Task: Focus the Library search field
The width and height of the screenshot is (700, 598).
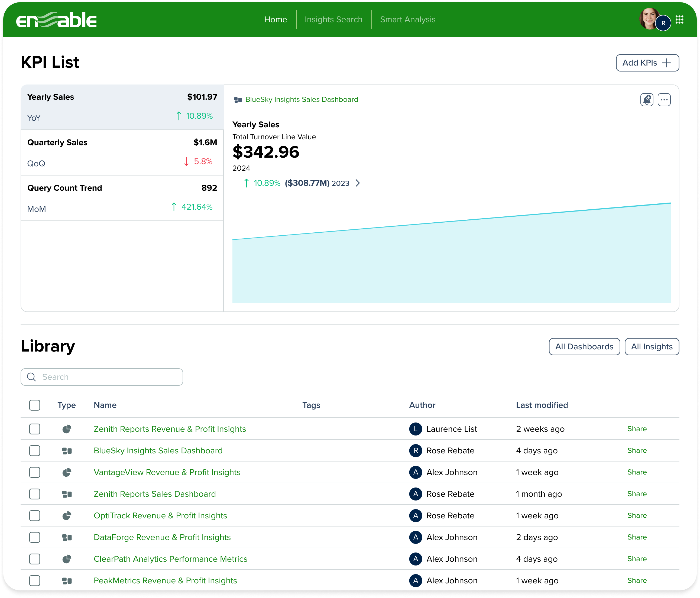Action: [108, 377]
